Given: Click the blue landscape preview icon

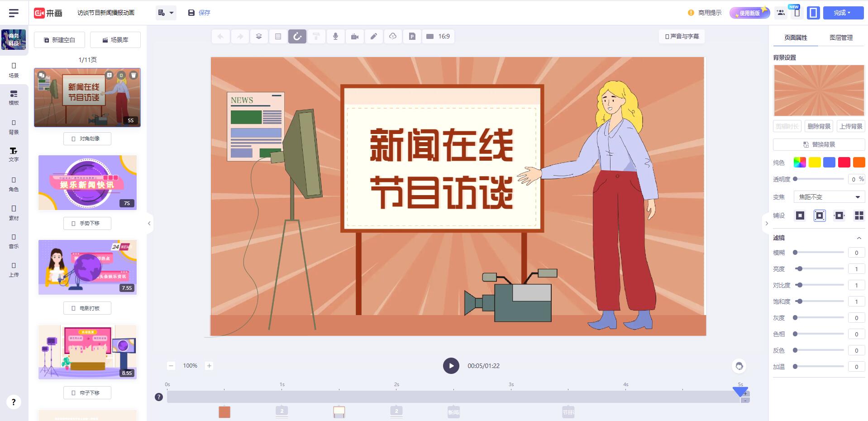Looking at the screenshot, I should point(813,13).
